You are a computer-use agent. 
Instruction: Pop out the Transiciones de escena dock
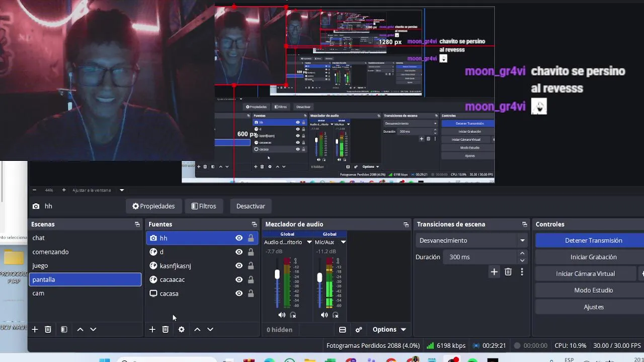524,224
